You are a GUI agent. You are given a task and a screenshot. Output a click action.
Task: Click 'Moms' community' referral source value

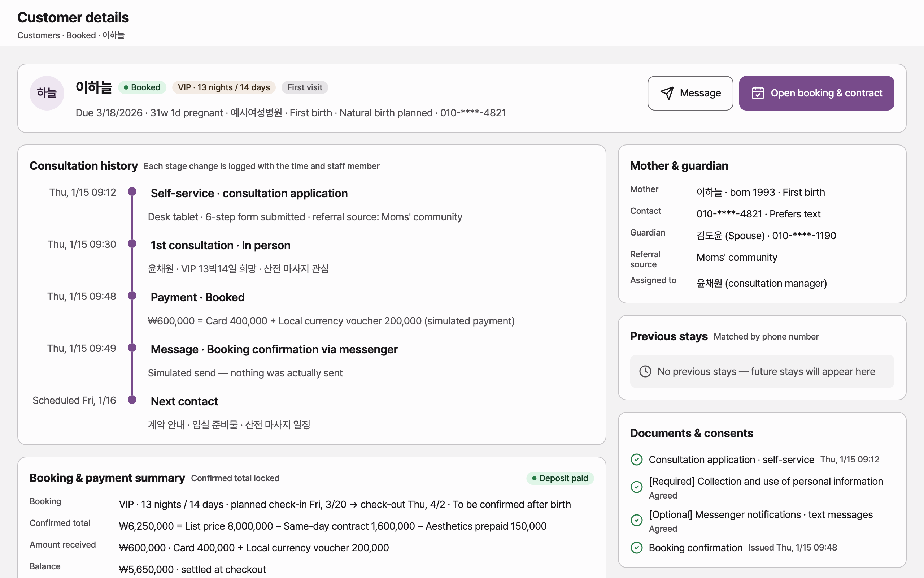pos(737,257)
